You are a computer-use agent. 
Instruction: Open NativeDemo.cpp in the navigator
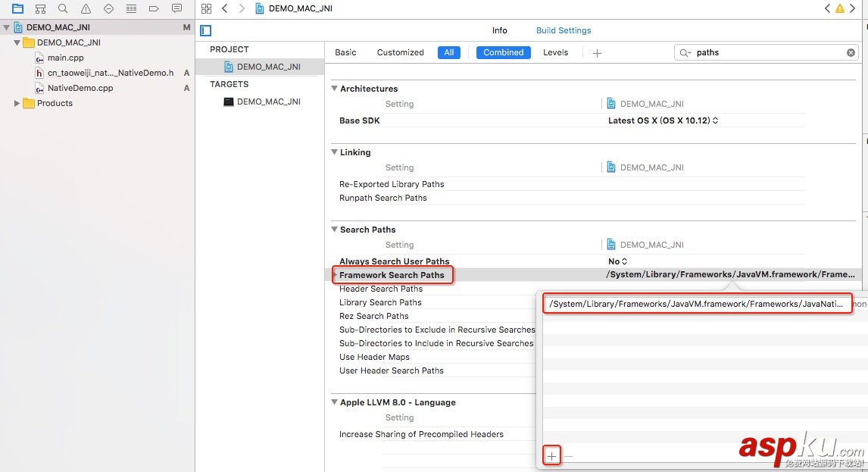80,88
